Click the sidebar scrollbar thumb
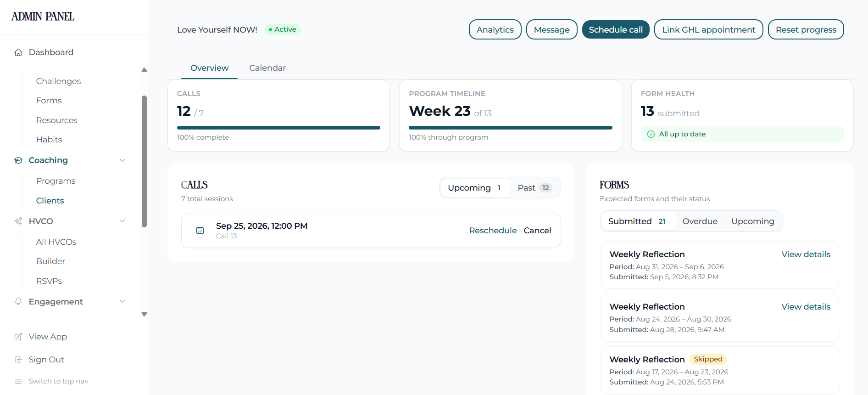868x395 pixels. [144, 161]
